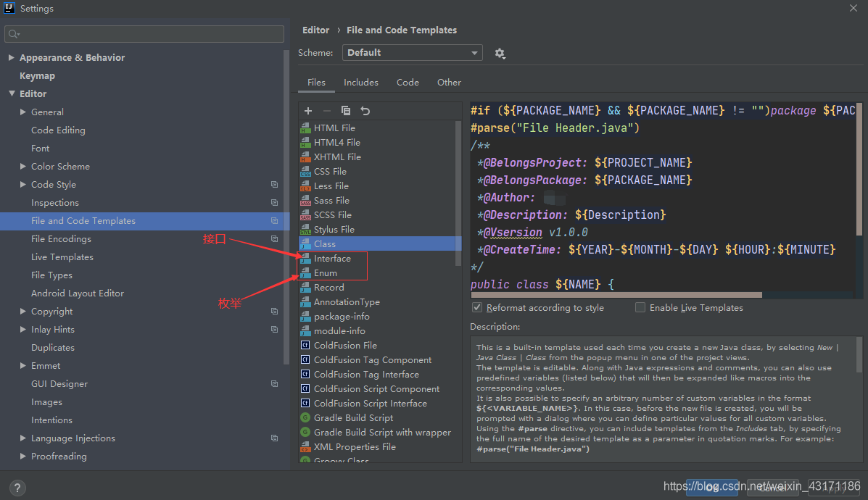Viewport: 868px width, 500px height.
Task: Click the Cancel button
Action: [x=772, y=487]
